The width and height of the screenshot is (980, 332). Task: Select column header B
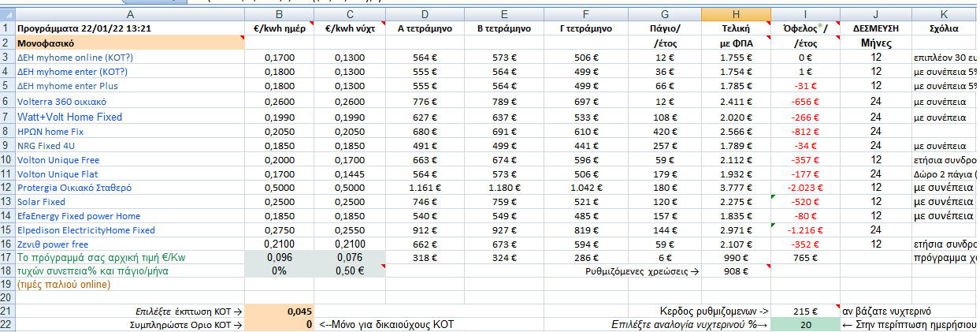coord(280,13)
